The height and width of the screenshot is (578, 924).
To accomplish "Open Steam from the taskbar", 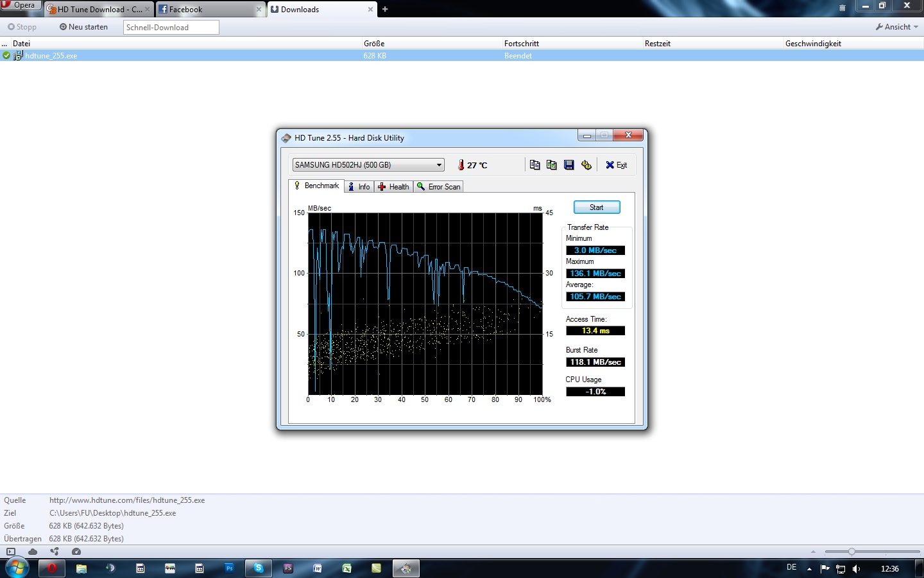I will 111,568.
